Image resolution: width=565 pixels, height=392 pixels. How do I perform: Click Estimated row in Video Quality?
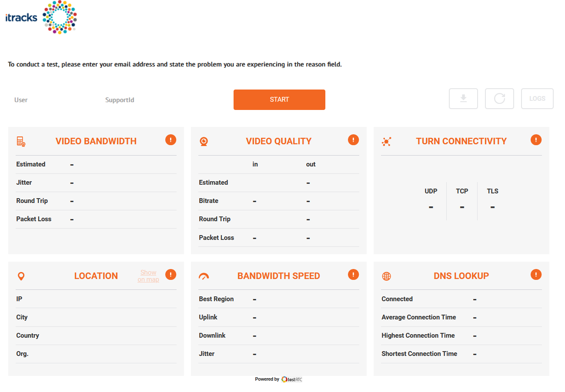click(x=279, y=183)
